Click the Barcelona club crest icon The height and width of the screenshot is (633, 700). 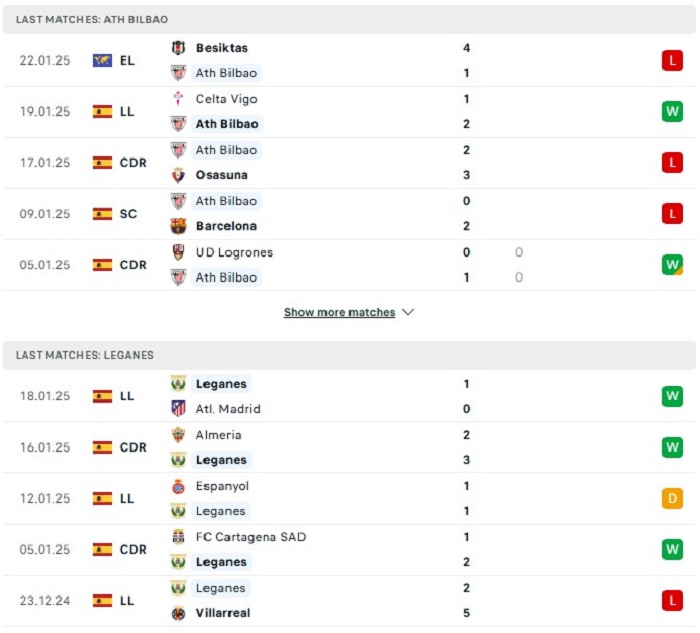pyautogui.click(x=178, y=226)
